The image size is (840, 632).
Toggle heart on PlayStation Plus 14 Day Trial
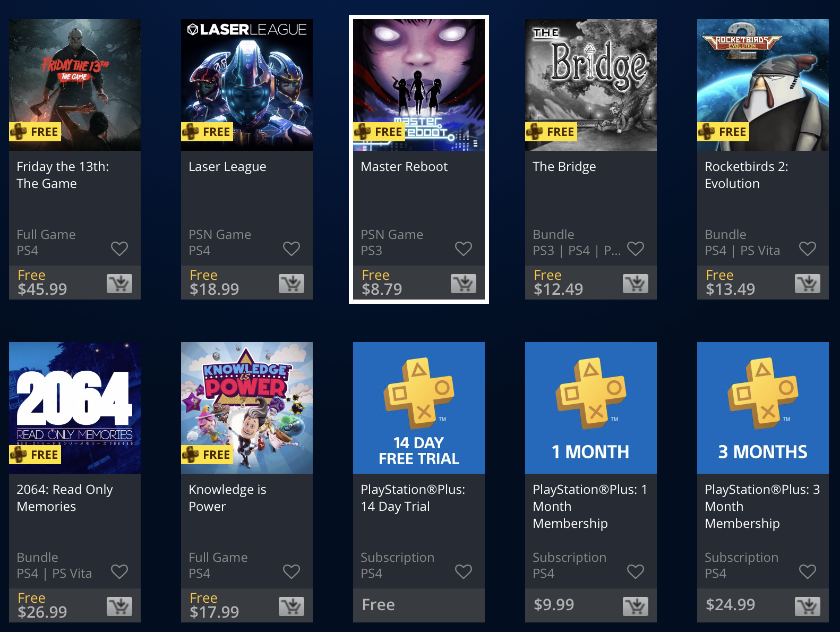464,571
